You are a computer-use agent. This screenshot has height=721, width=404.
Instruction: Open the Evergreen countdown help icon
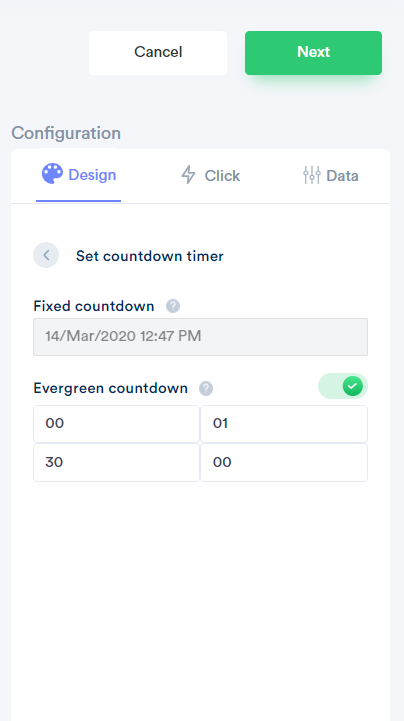(x=206, y=389)
